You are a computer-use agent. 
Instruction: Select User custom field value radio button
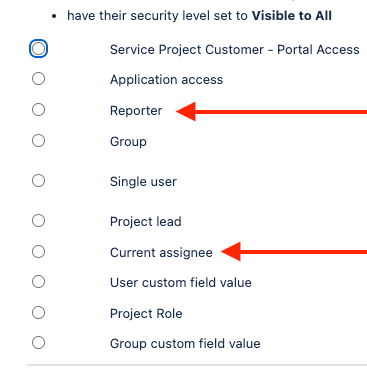[x=38, y=282]
